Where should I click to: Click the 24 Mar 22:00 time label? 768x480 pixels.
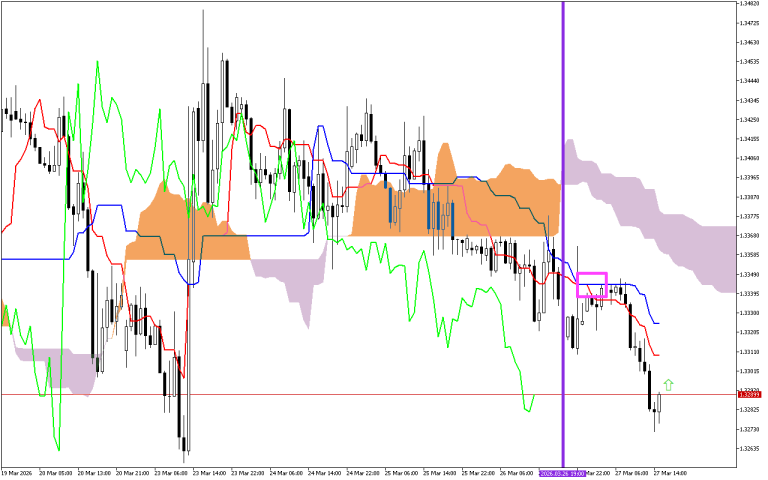(363, 474)
